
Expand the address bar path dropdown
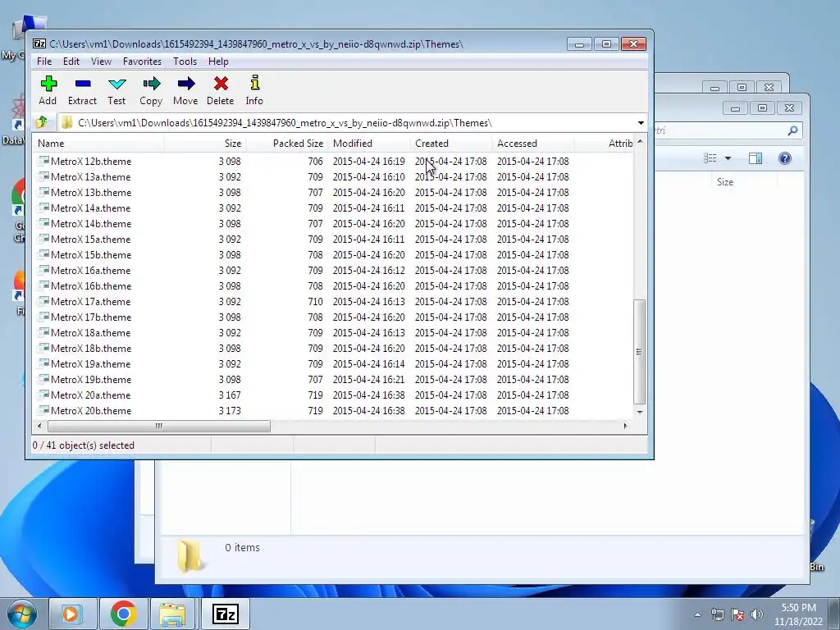click(641, 123)
